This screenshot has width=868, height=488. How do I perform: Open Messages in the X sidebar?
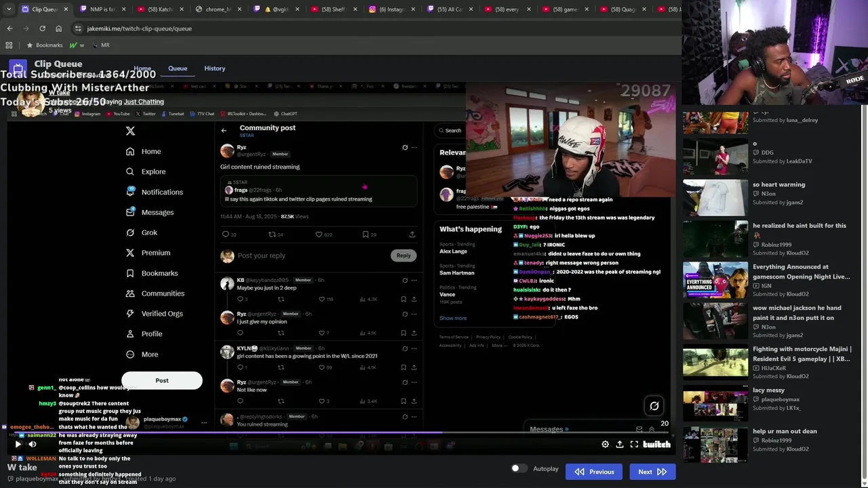150,212
